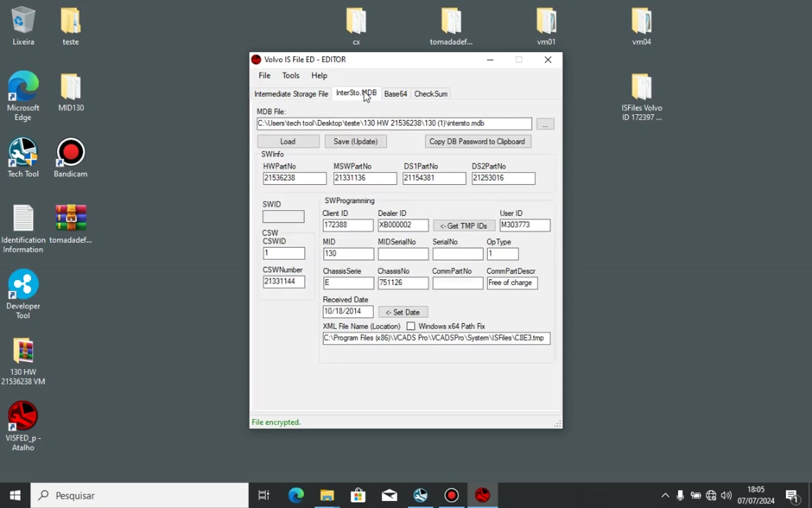Click the <- Set Date button

(403, 312)
